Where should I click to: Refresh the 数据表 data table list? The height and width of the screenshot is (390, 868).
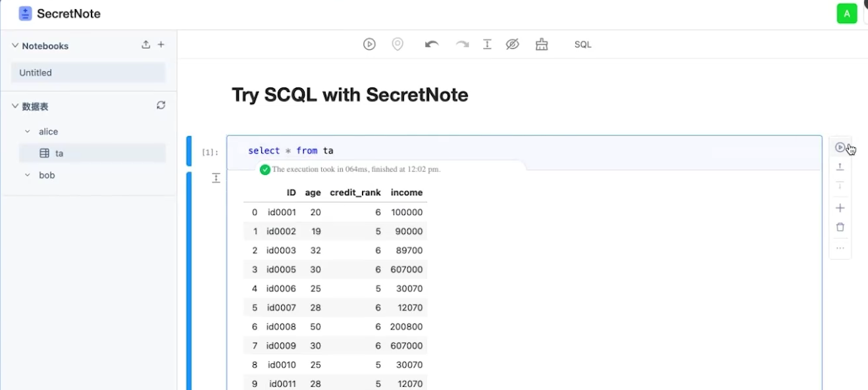[161, 105]
